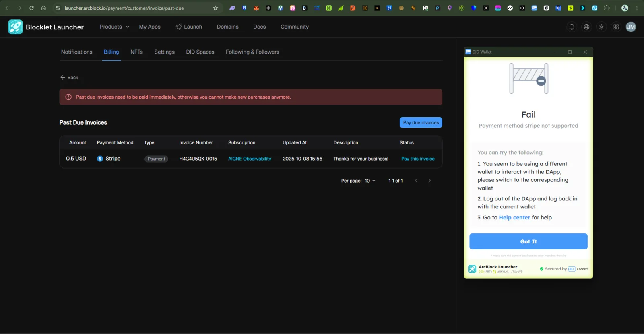Click the Payment type tag in the invoice row
This screenshot has width=644, height=334.
click(156, 159)
